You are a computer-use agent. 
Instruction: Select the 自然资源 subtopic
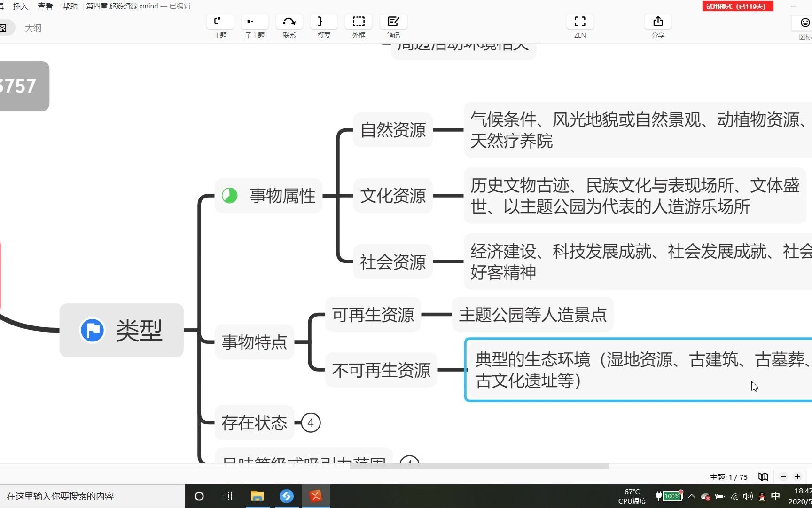pos(393,129)
